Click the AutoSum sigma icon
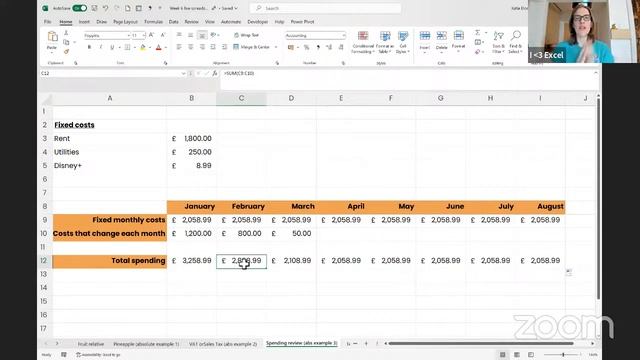The image size is (640, 360). coord(478,33)
